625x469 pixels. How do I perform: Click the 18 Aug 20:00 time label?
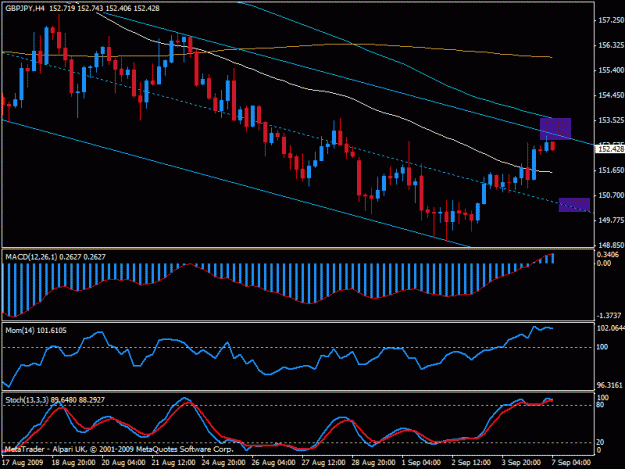click(73, 463)
